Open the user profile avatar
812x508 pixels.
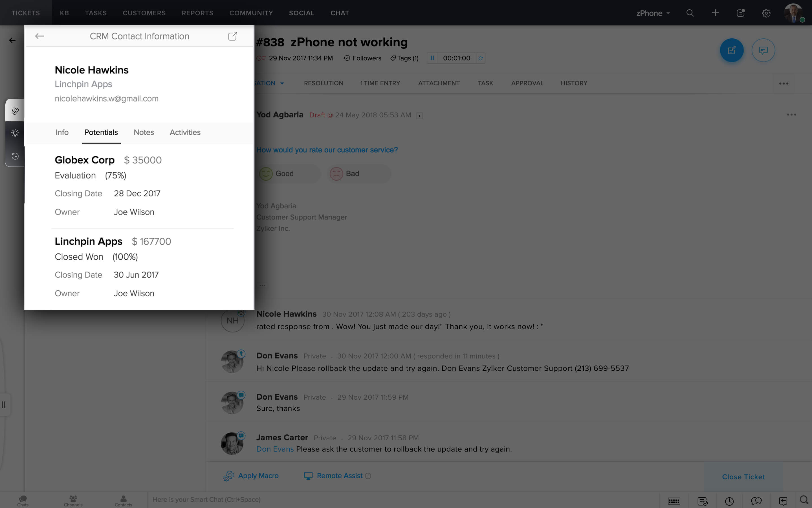coord(794,13)
